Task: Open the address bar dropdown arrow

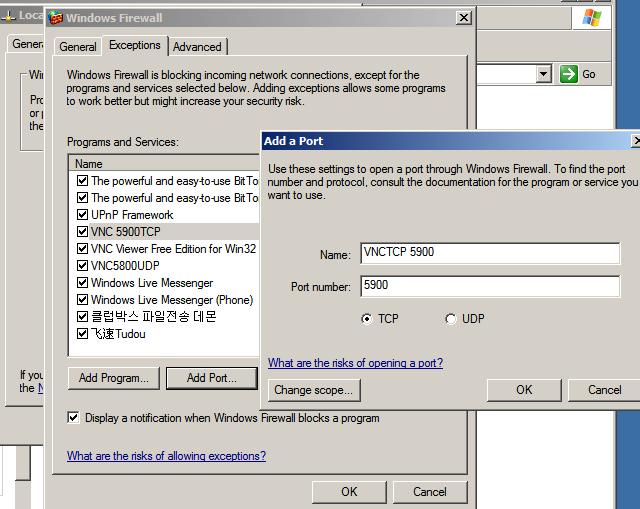Action: [543, 74]
